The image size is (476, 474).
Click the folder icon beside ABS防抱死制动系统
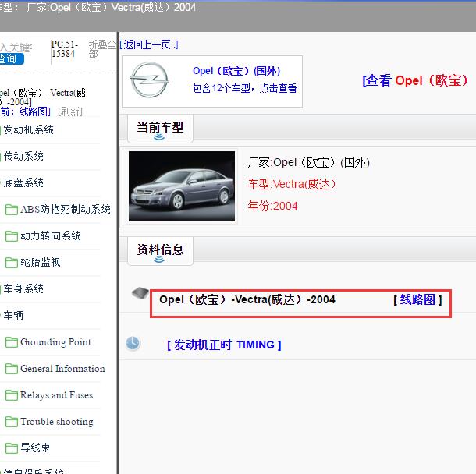point(12,210)
